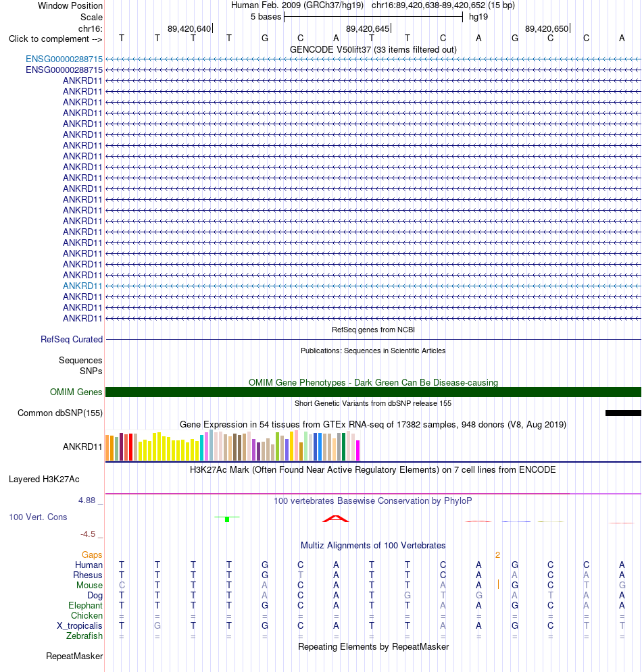The image size is (642, 672).
Task: Click the 'chr16:' ruler label
Action: click(90, 29)
